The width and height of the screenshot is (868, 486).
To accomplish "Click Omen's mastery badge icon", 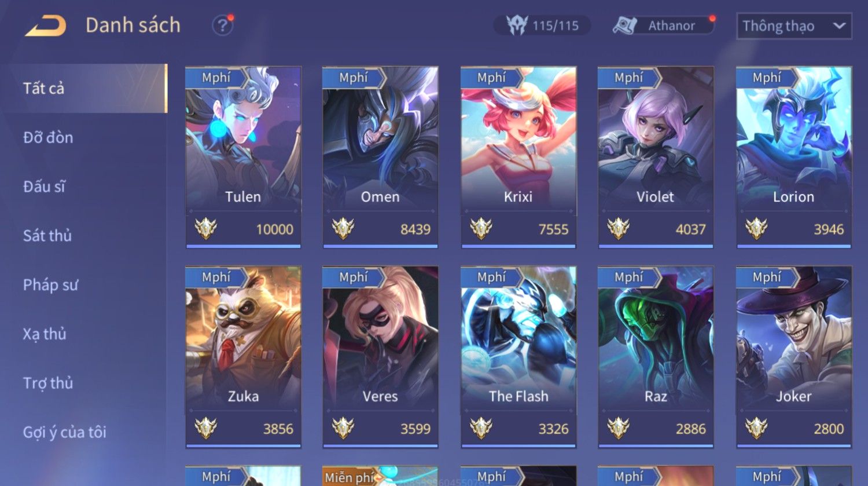I will coord(343,229).
